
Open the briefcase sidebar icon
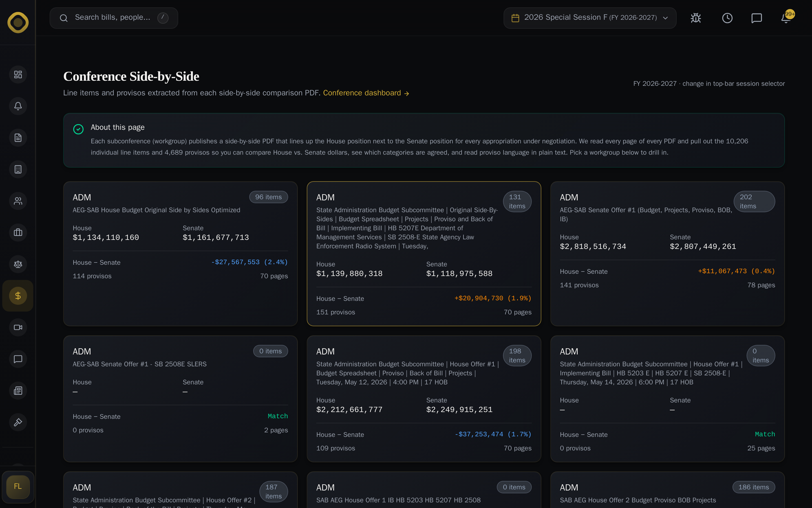point(18,233)
